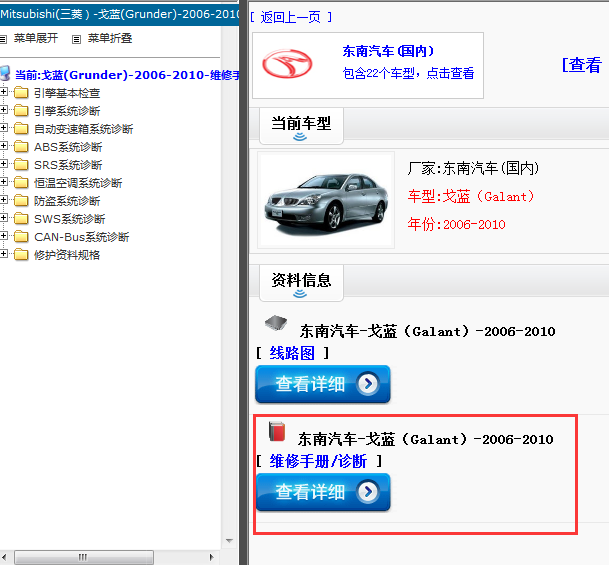Click the Galant car thumbnail image
The width and height of the screenshot is (609, 565).
[x=326, y=200]
